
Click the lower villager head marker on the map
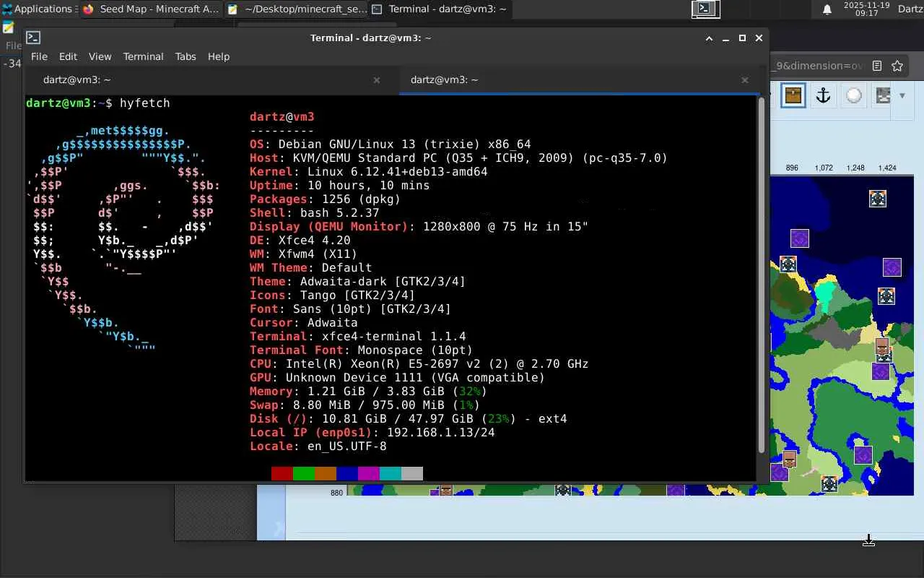coord(790,458)
